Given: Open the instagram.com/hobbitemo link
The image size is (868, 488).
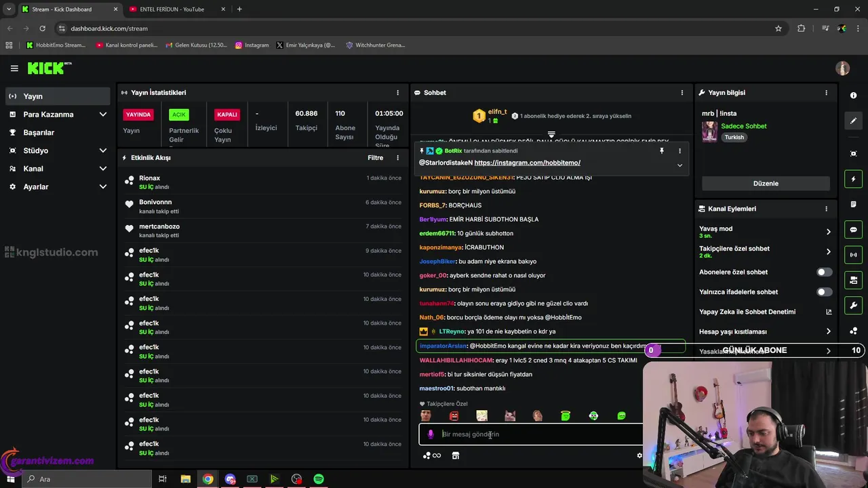Looking at the screenshot, I should tap(527, 163).
